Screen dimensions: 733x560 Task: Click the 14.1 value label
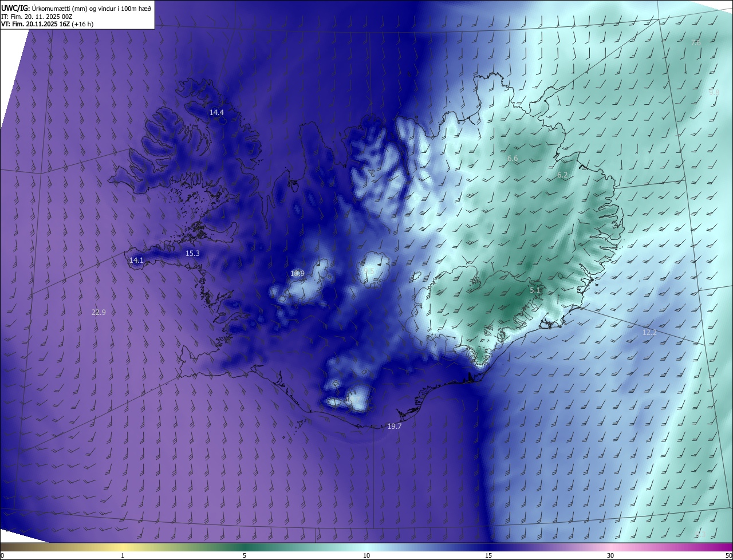tap(136, 260)
